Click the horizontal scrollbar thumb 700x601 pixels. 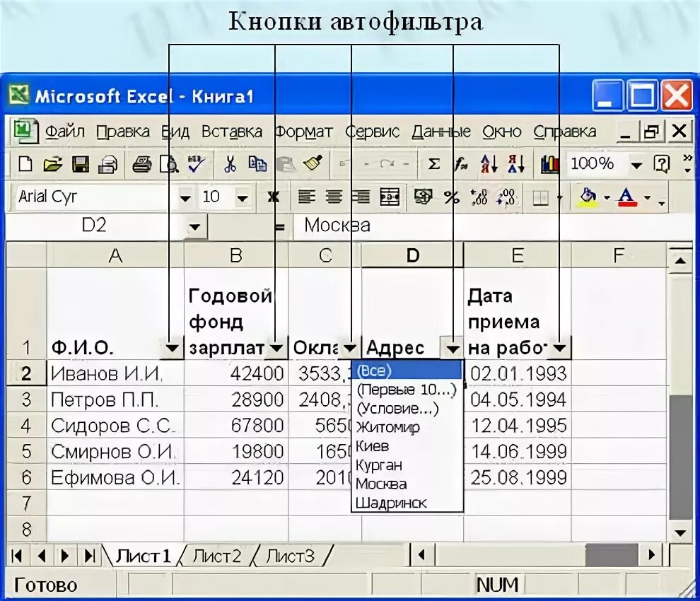coord(611,555)
